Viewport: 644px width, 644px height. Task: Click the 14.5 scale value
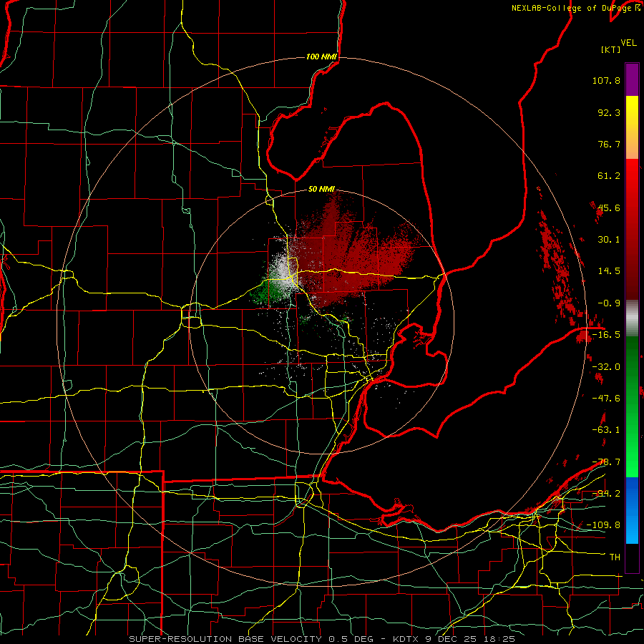click(609, 271)
